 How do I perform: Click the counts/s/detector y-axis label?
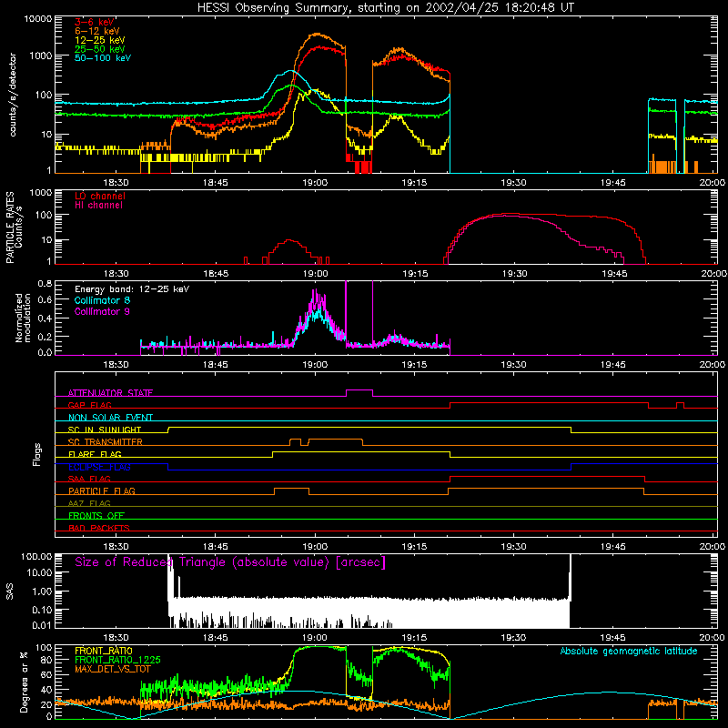pyautogui.click(x=13, y=95)
